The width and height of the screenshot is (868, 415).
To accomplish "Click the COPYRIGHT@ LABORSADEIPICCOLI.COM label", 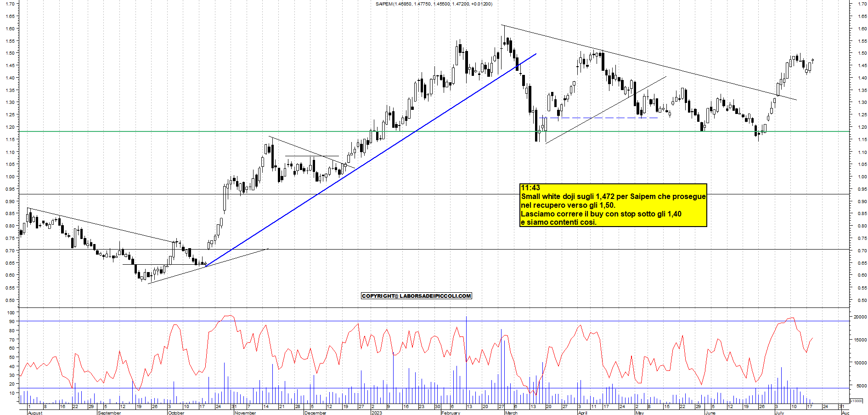I will tap(417, 296).
